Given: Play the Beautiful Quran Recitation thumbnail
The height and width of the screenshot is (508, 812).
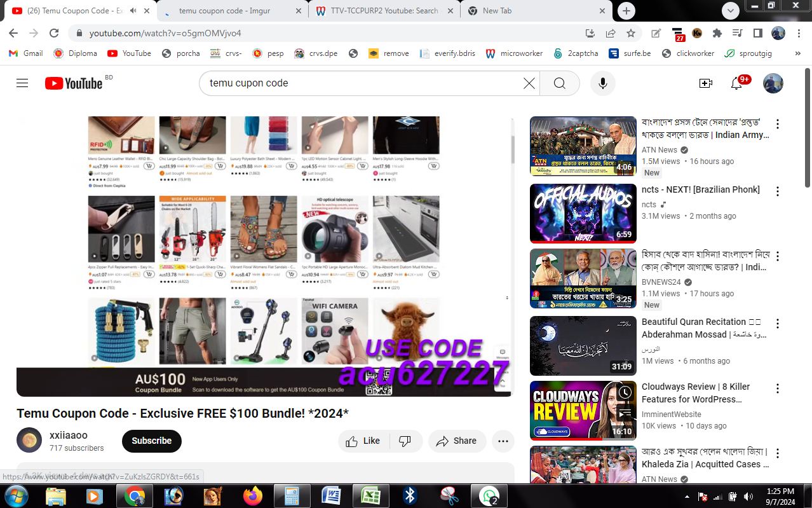Looking at the screenshot, I should 583,345.
